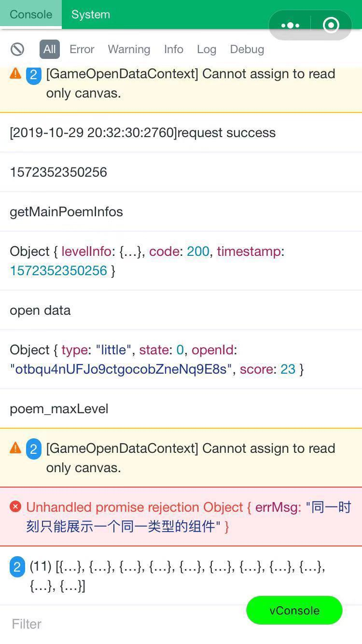
Task: Click the blue count badge beside array log
Action: (x=17, y=567)
